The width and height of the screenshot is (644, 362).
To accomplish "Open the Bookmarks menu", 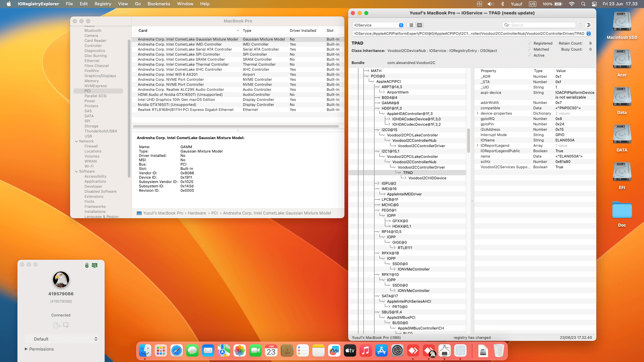I will 159,4.
